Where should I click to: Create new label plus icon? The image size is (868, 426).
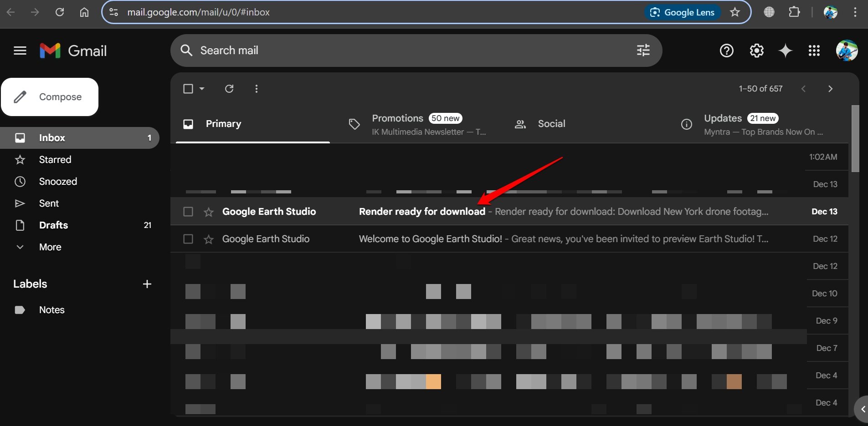pos(147,284)
